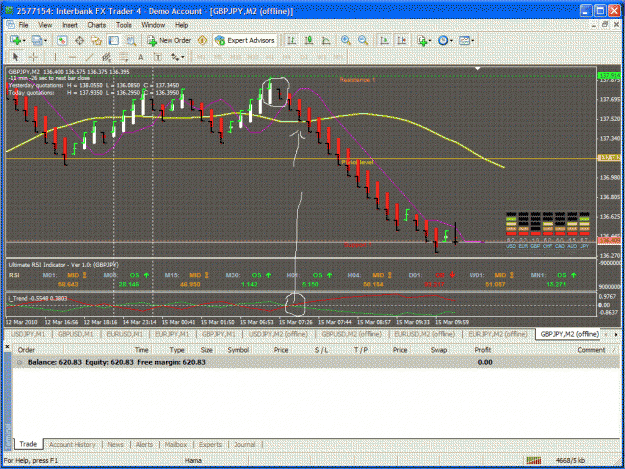The width and height of the screenshot is (625, 469).
Task: Select the Trendline drawing tool
Action: 89,57
